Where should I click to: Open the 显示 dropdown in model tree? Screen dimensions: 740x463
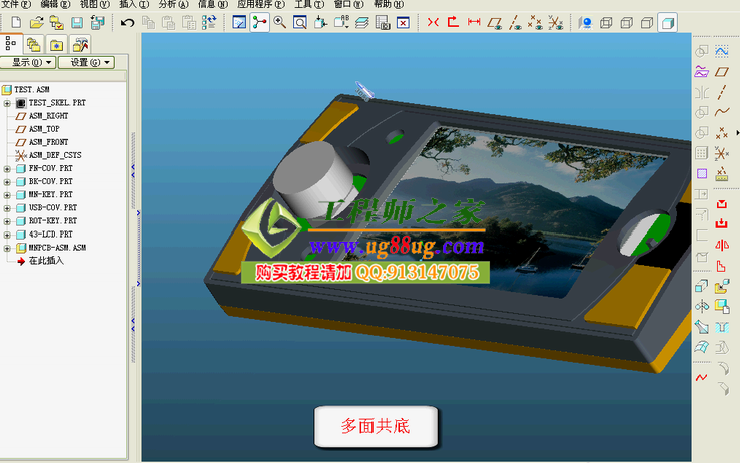pos(29,63)
